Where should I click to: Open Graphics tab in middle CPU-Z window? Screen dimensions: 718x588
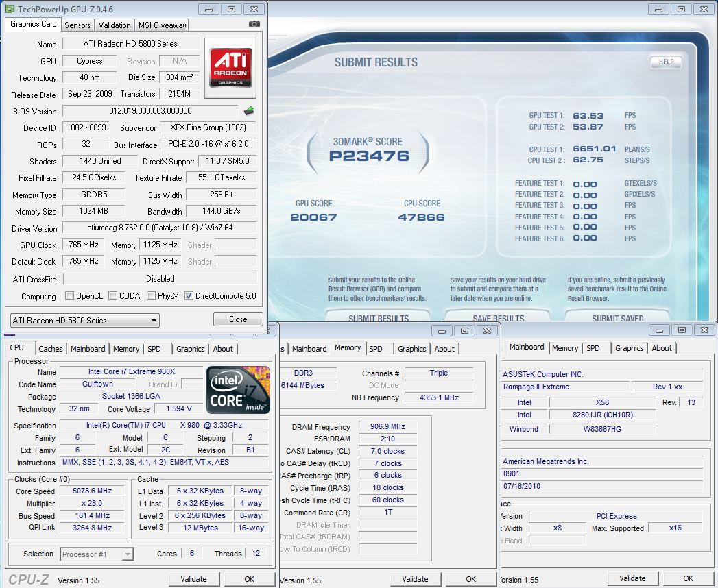412,349
